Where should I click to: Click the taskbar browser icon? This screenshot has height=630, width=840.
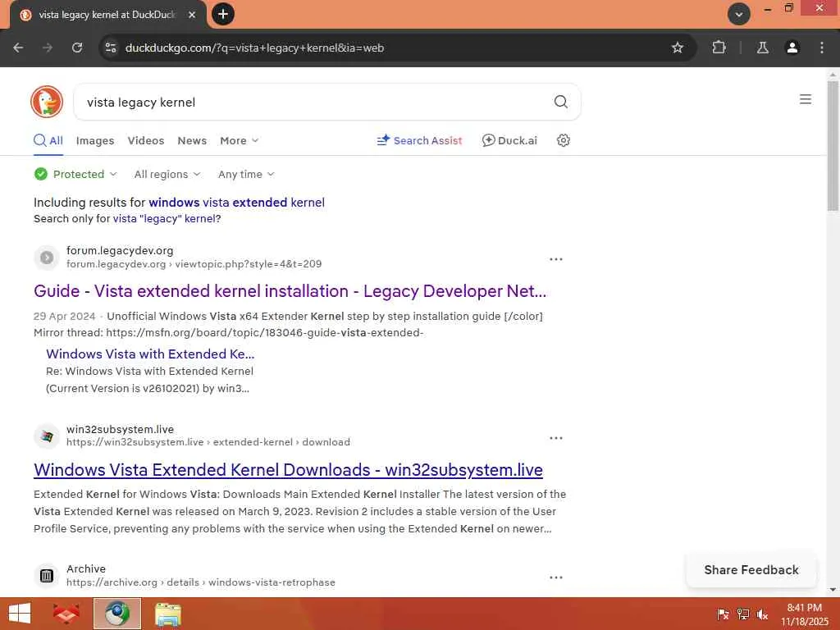(x=117, y=614)
